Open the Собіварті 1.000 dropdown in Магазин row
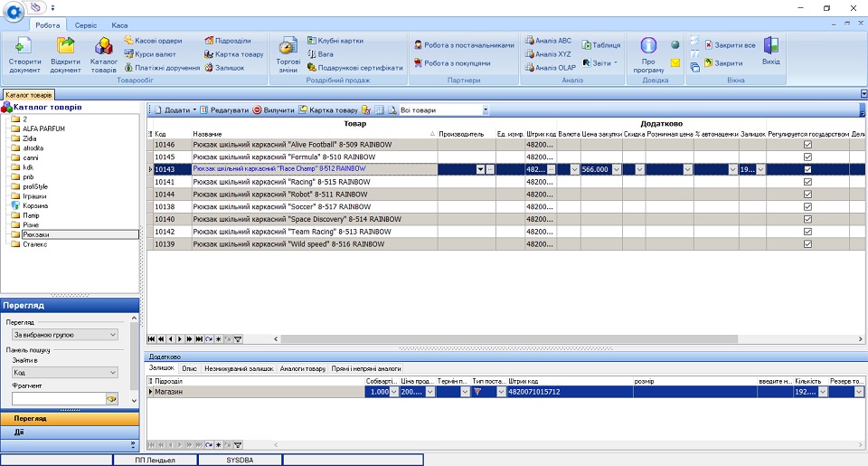868x466 pixels. [394, 392]
